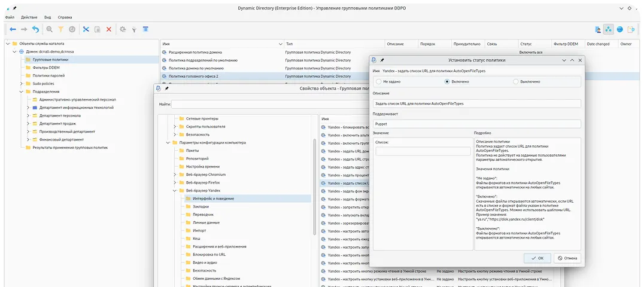
Task: Expand the "Sudo policies" tree node
Action: (21, 84)
